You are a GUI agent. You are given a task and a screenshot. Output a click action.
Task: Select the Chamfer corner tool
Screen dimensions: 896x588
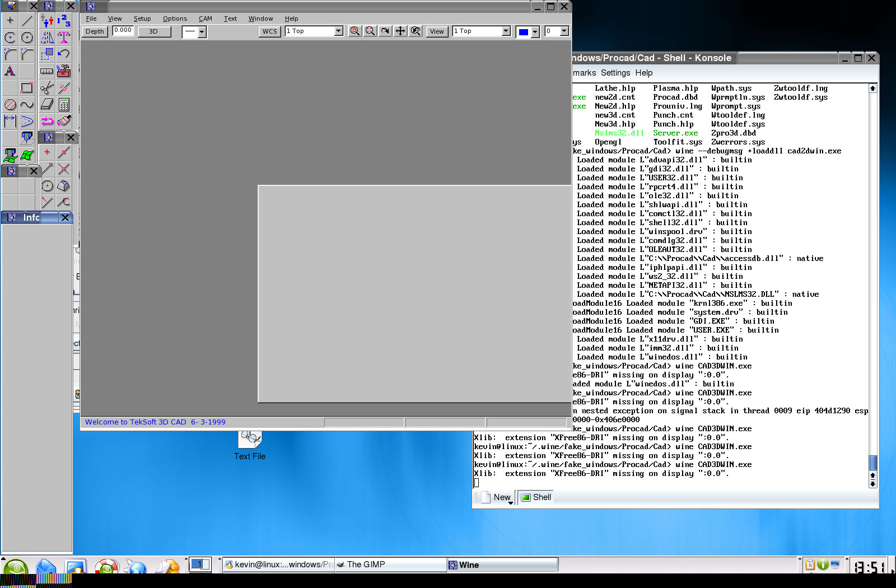(27, 54)
